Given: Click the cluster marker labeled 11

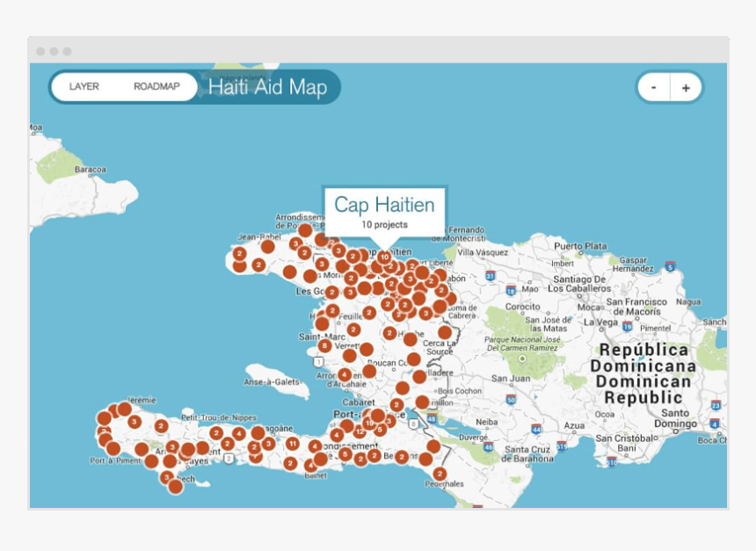Looking at the screenshot, I should coord(292,443).
